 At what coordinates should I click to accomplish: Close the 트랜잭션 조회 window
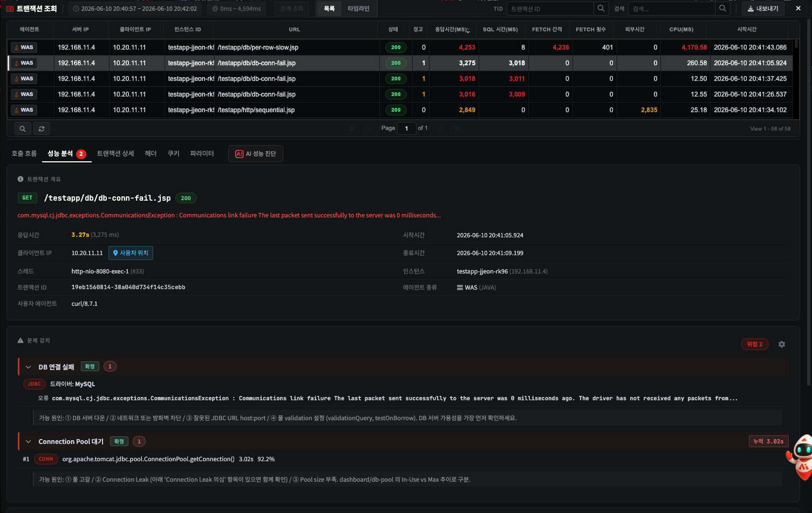[799, 9]
